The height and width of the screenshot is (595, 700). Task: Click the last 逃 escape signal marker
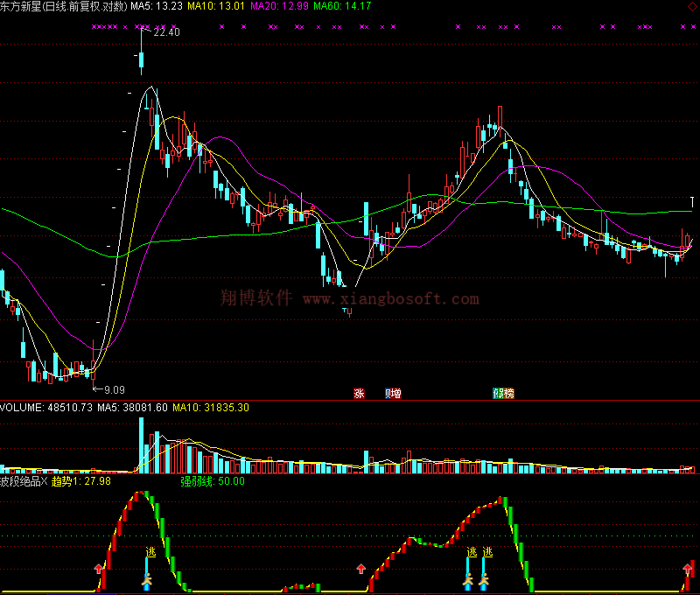[487, 552]
